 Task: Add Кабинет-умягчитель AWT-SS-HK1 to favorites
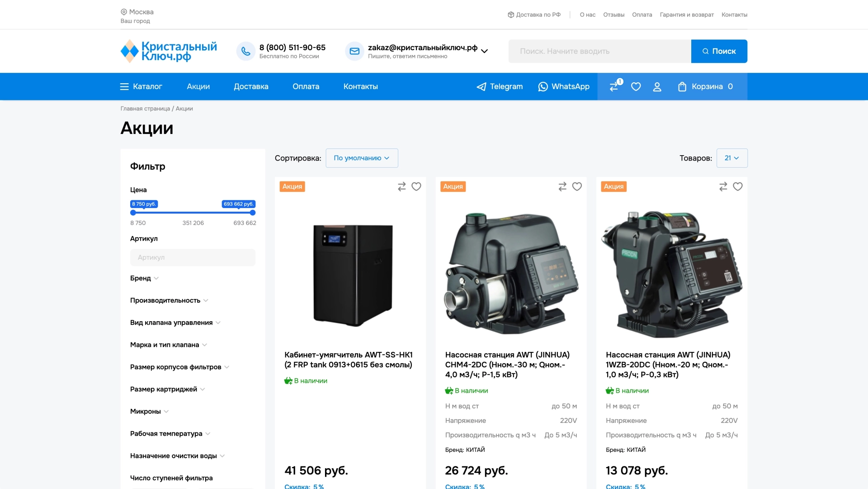point(416,186)
